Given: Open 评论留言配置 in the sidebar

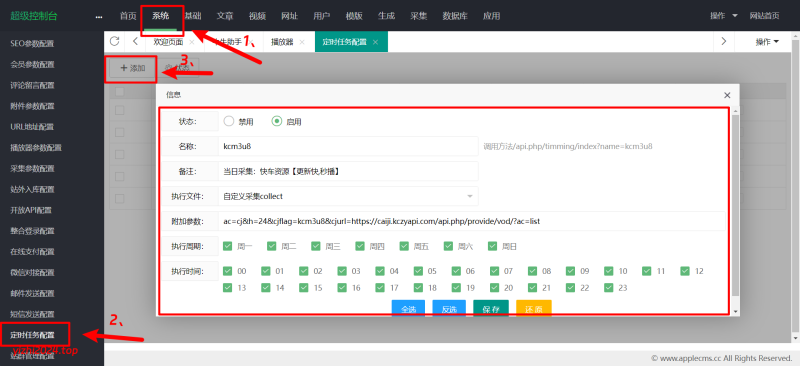Looking at the screenshot, I should tap(32, 85).
